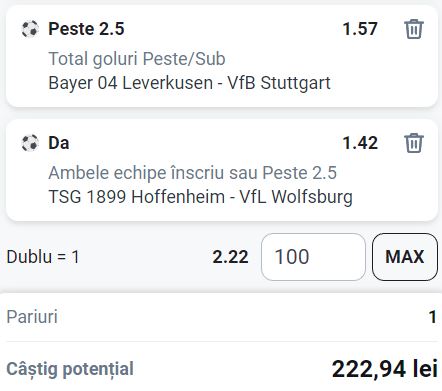Delete the Peste 2.5 bet selection
This screenshot has width=442, height=391.
tap(414, 29)
